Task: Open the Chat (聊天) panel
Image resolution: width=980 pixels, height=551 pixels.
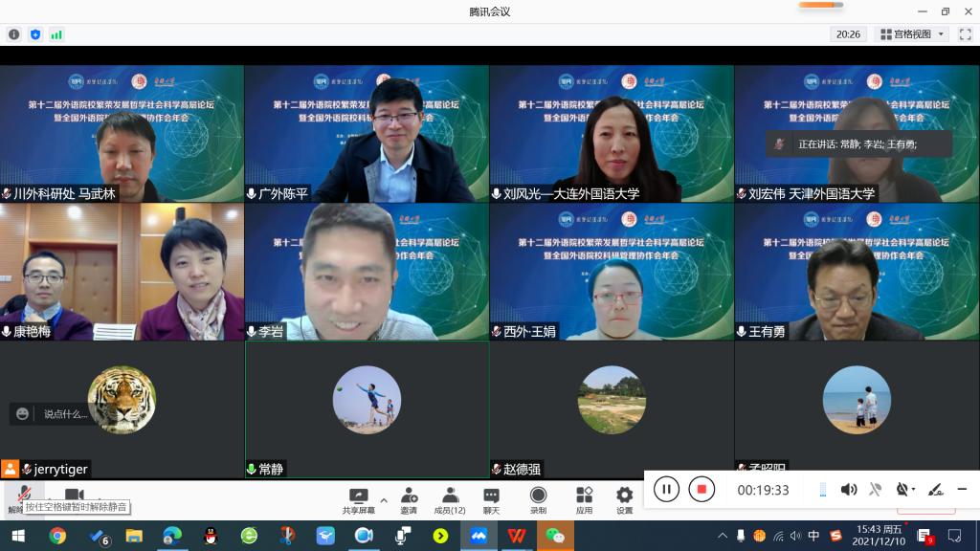Action: [x=491, y=499]
